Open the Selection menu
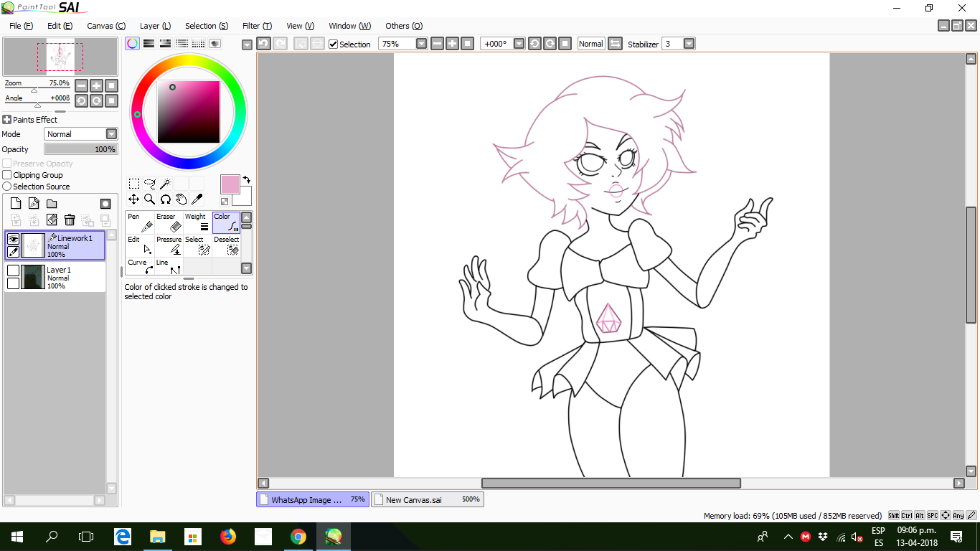The width and height of the screenshot is (980, 551). click(207, 26)
